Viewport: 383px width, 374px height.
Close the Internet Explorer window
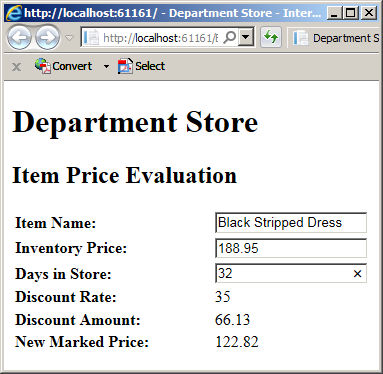(x=369, y=13)
